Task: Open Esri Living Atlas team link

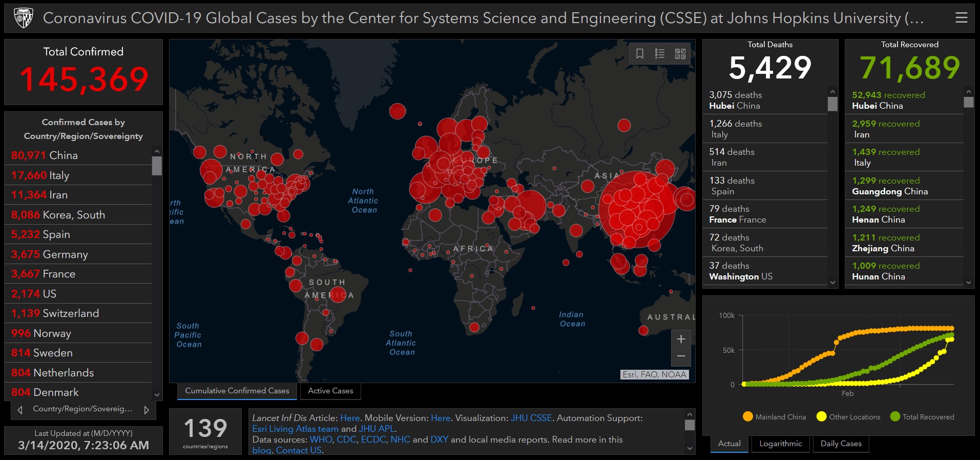Action: pyautogui.click(x=295, y=429)
